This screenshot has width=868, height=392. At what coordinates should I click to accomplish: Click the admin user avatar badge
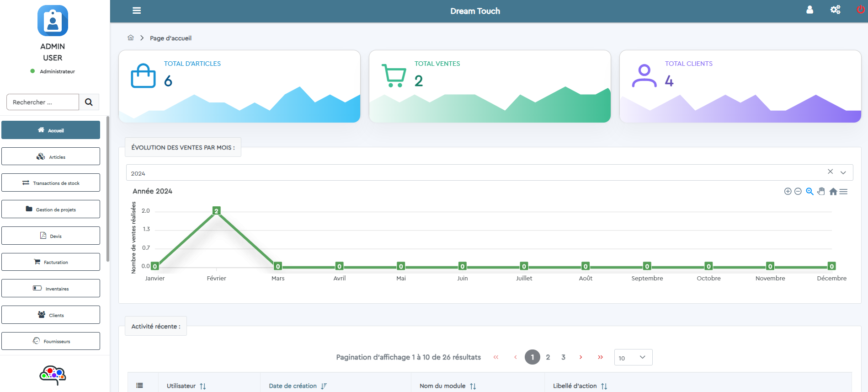(53, 21)
